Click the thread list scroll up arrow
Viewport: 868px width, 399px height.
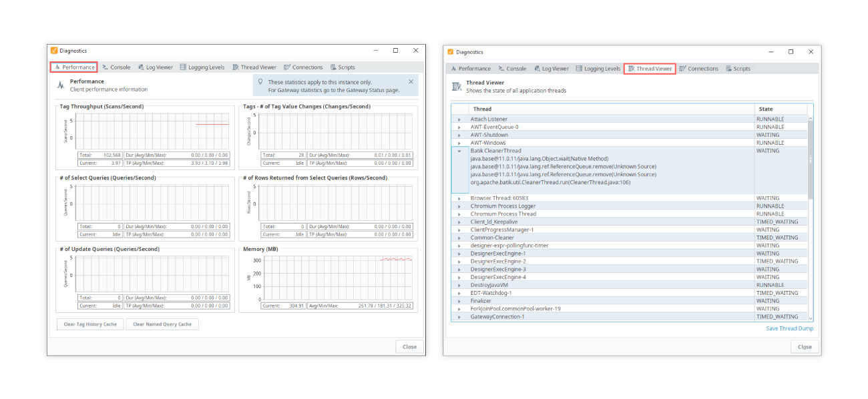tap(811, 118)
